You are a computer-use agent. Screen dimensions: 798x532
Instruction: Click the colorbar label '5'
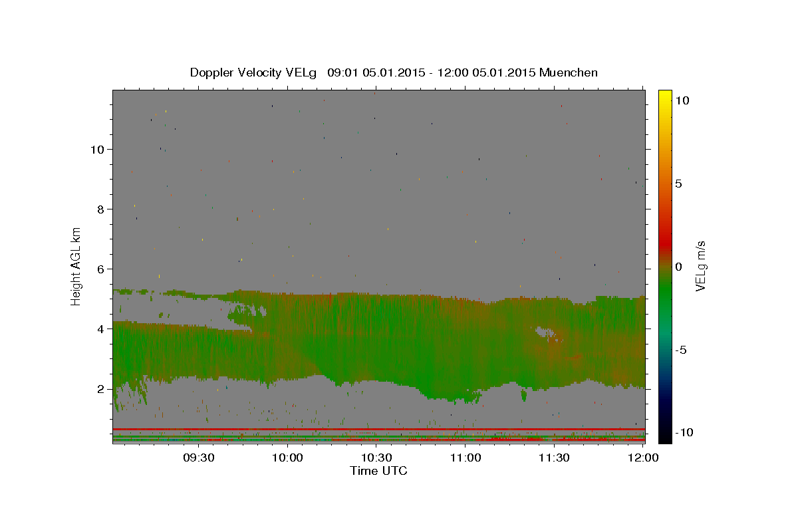click(678, 184)
